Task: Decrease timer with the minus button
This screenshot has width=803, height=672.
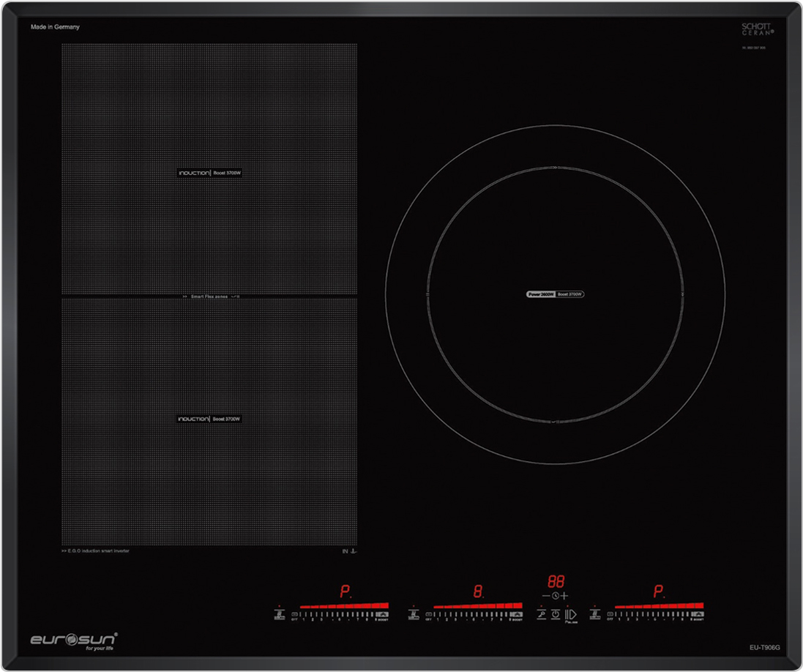Action: point(546,596)
